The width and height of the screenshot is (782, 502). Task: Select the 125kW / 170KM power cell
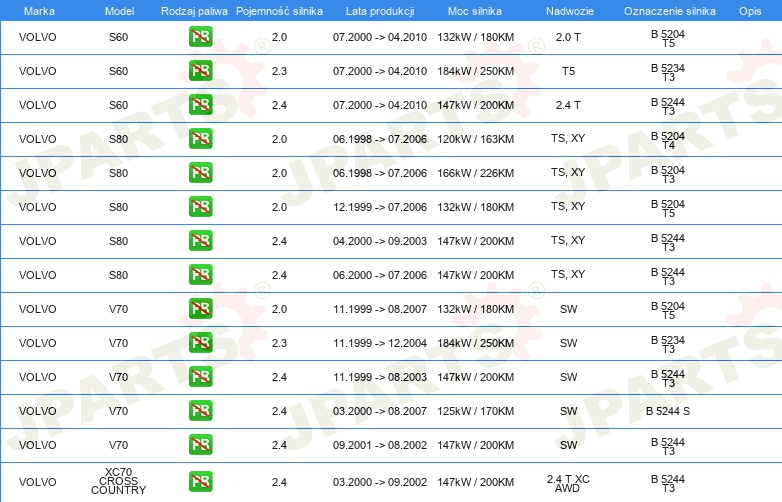point(475,411)
